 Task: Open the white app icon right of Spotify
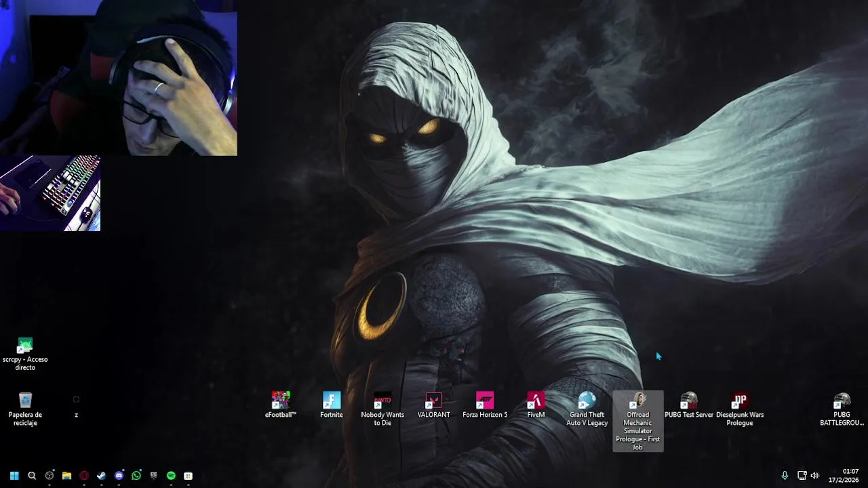(189, 476)
